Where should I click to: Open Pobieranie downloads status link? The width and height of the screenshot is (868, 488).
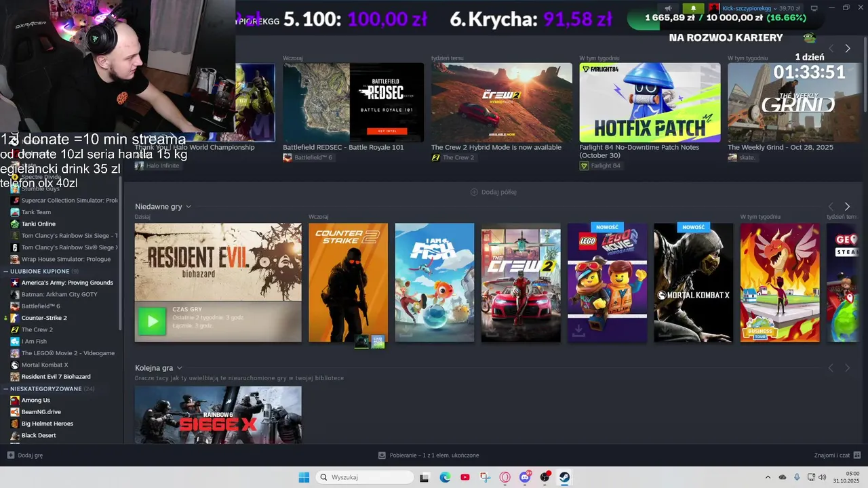click(x=429, y=455)
